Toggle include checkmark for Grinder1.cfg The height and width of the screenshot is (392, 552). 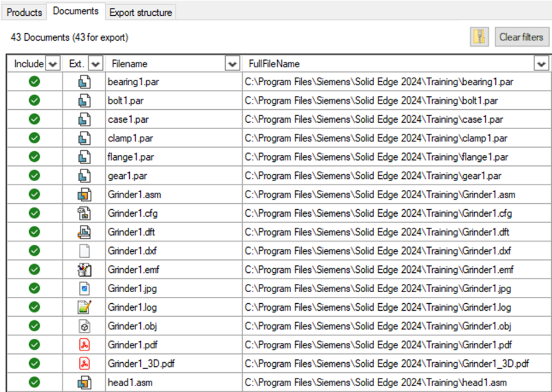point(34,213)
